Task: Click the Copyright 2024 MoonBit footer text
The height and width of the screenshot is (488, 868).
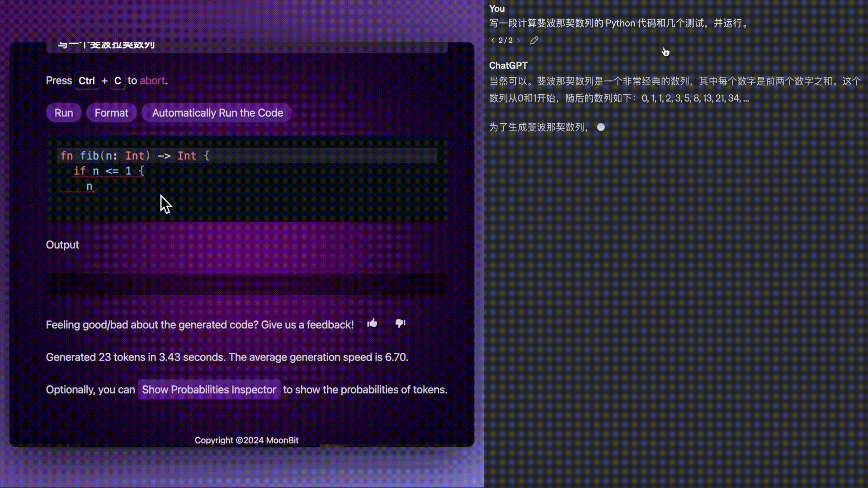Action: pyautogui.click(x=246, y=440)
